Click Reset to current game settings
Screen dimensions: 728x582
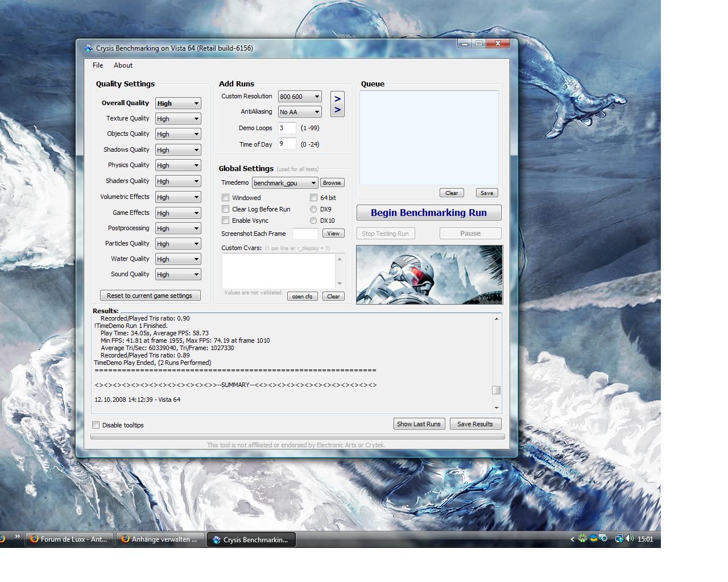(x=150, y=296)
